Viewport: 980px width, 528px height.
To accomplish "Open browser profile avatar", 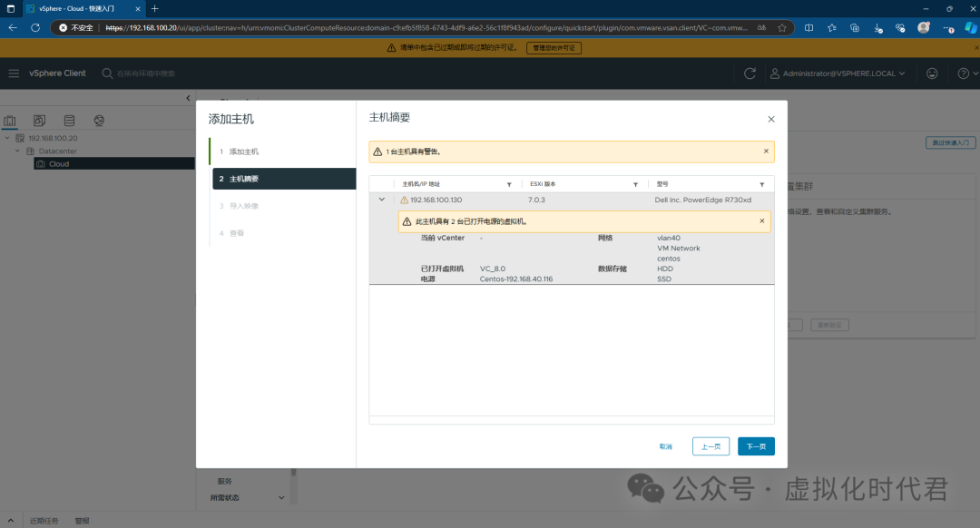I will click(x=923, y=27).
